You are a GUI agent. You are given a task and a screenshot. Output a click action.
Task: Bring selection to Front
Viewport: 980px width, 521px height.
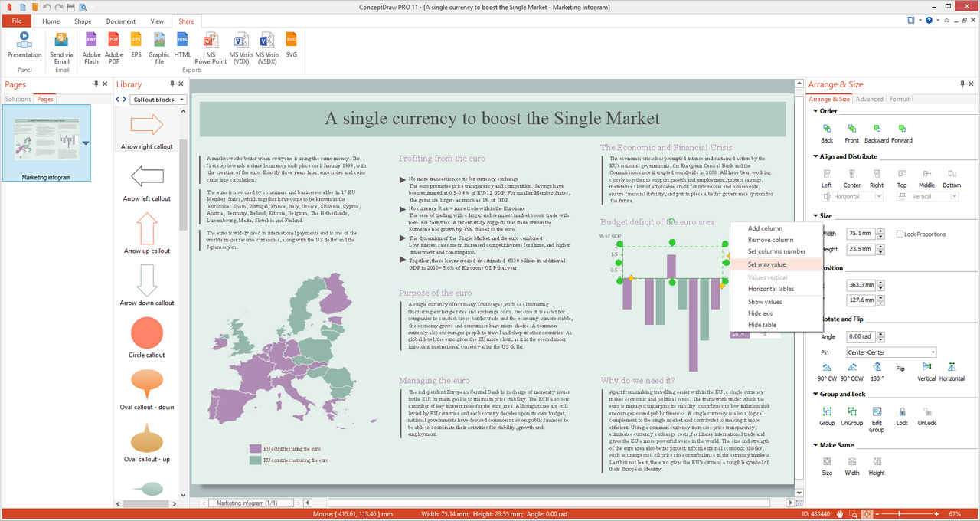click(851, 133)
